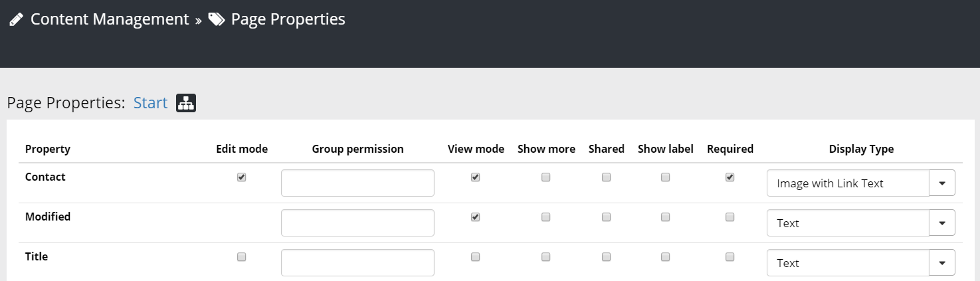
Task: Enable Edit mode for Title
Action: (x=242, y=257)
